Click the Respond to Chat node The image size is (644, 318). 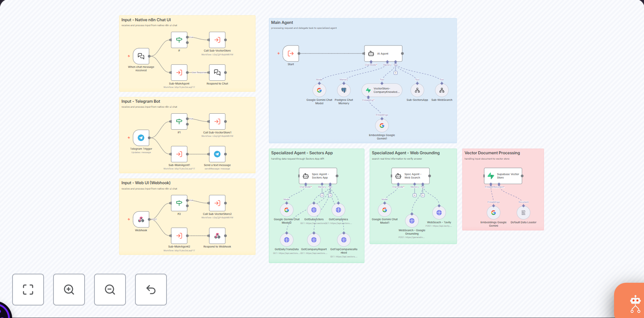coord(217,72)
